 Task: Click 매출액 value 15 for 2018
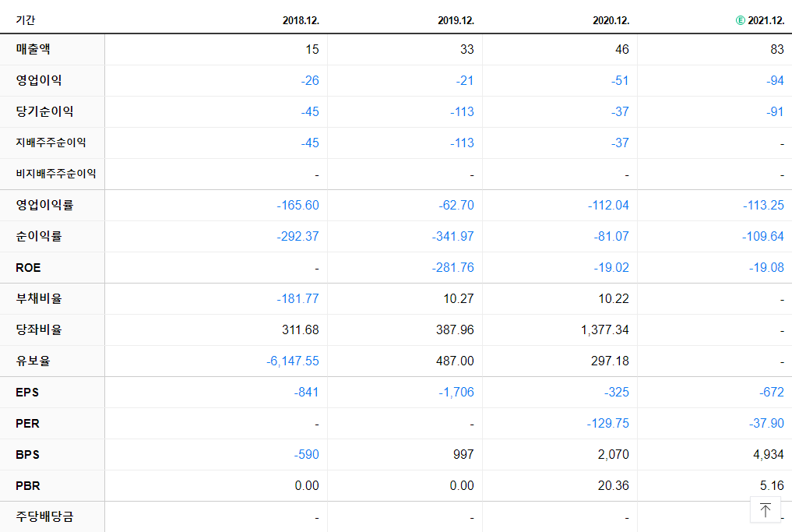tap(312, 50)
